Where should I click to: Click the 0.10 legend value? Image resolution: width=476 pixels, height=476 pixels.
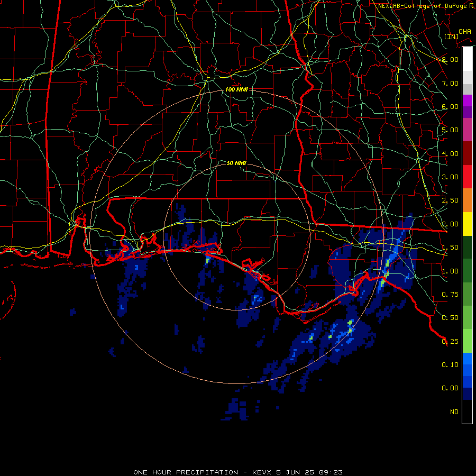(450, 365)
